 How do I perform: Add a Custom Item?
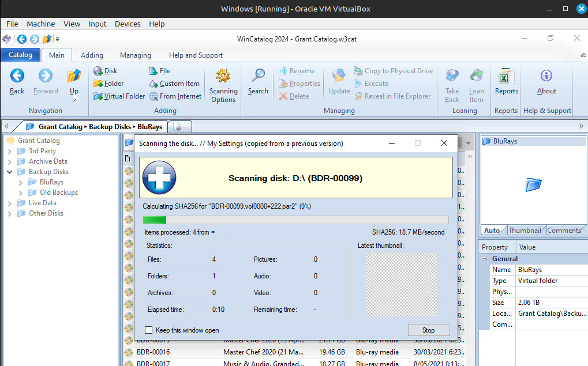click(174, 84)
